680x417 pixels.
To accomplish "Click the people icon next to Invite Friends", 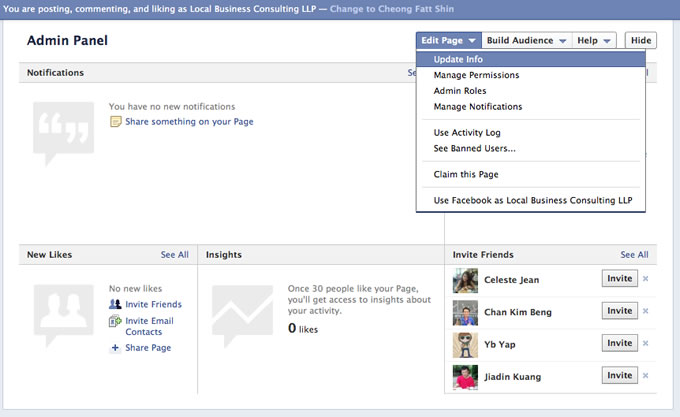I will point(115,304).
